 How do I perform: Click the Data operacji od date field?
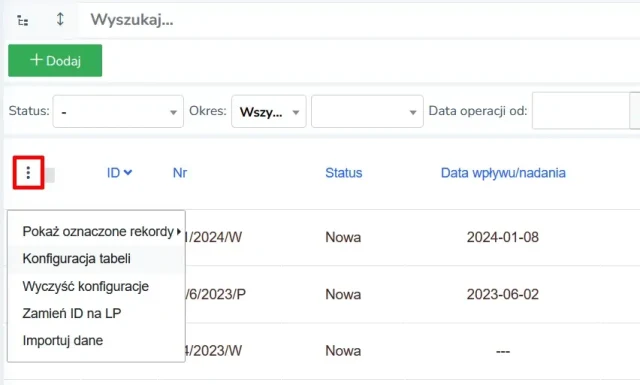pyautogui.click(x=581, y=111)
